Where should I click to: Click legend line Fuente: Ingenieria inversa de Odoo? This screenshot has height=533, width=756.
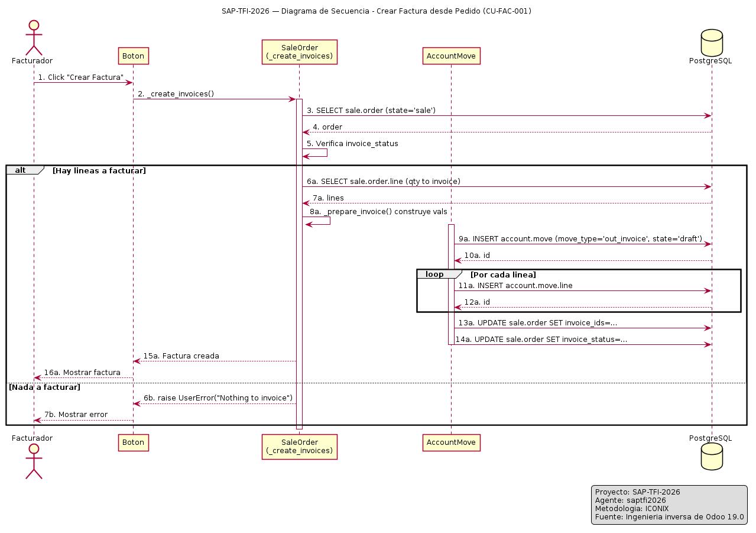click(x=669, y=517)
